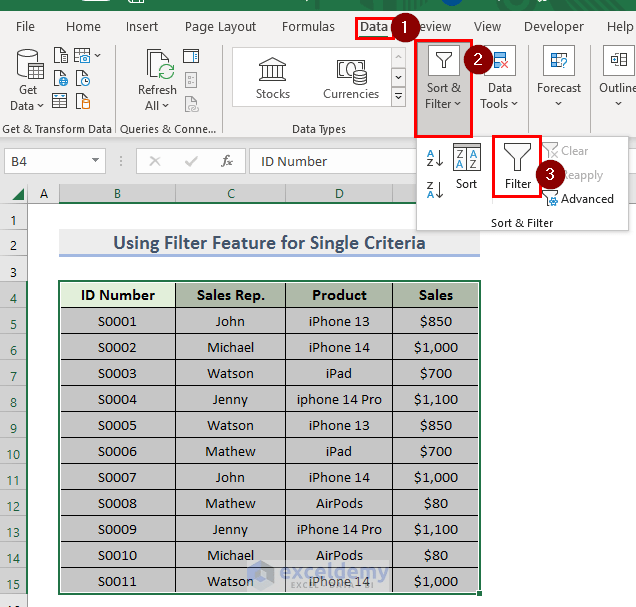Screen dimensions: 636x607
Task: Select the $80 cell in row 12
Action: pyautogui.click(x=436, y=503)
